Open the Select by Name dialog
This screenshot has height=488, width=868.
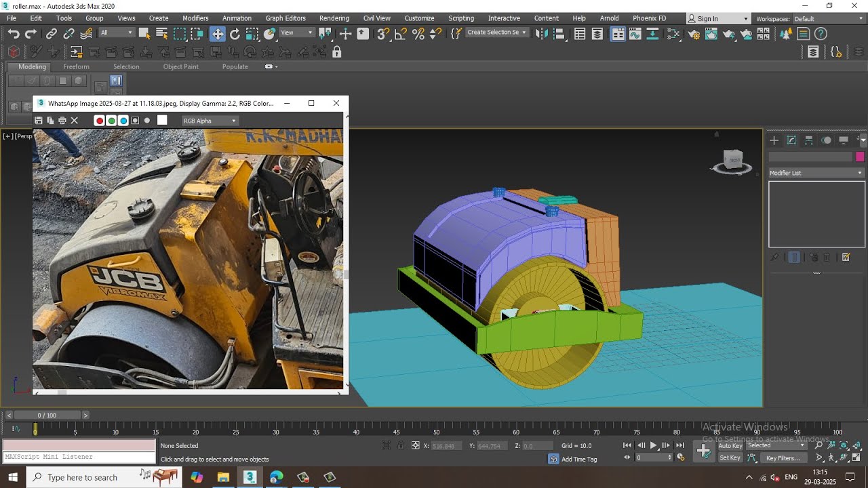[161, 34]
